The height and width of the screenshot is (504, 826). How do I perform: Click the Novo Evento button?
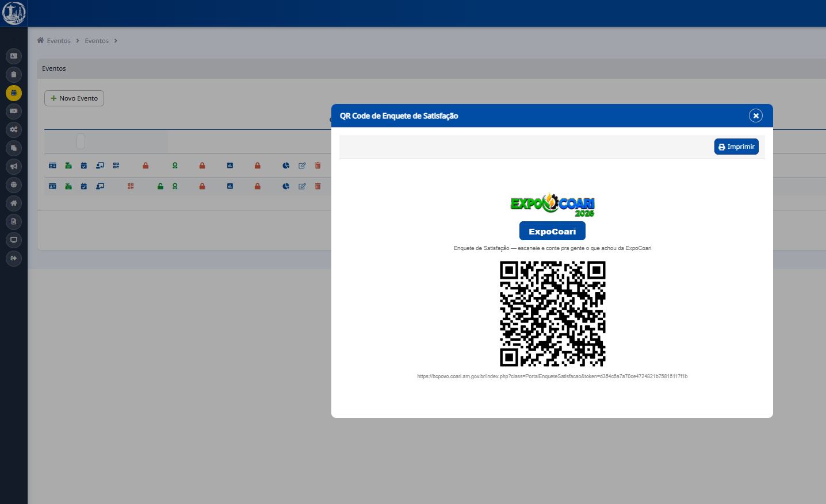tap(74, 98)
